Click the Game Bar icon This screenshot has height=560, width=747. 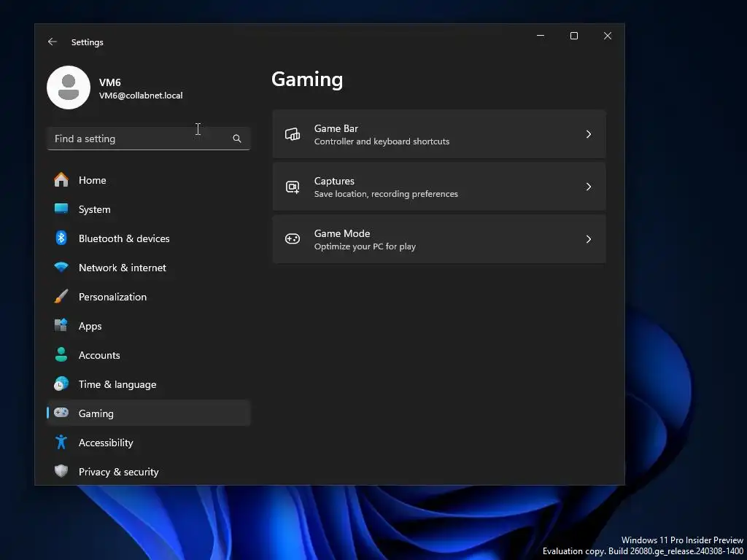pos(293,134)
